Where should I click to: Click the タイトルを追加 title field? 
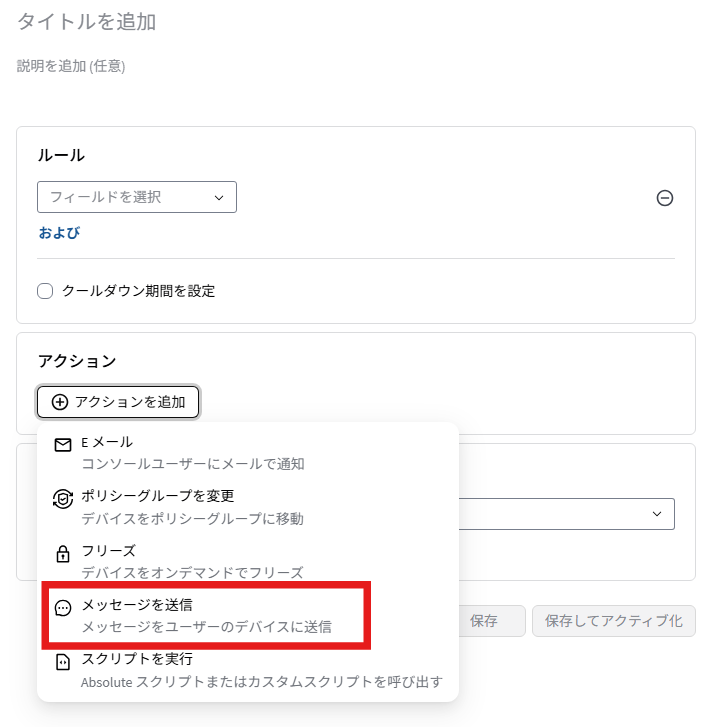(86, 22)
